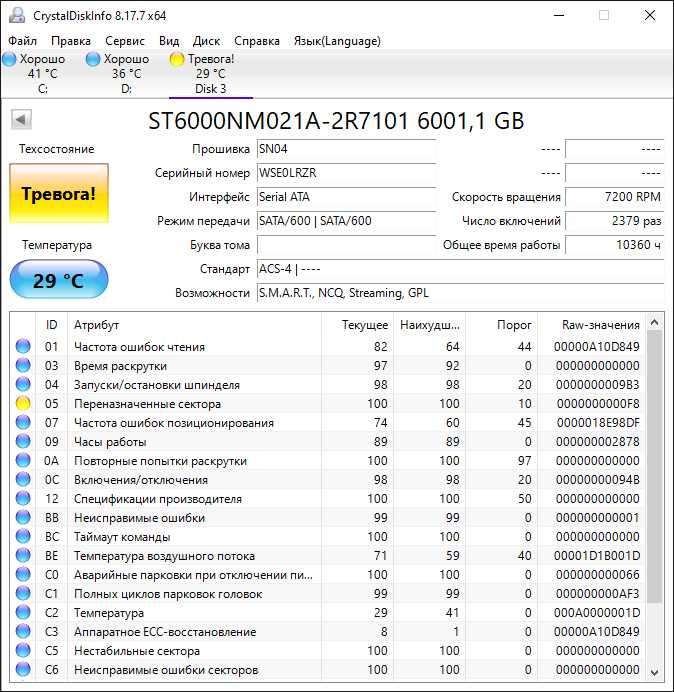Click the 29 °C temperature button
The height and width of the screenshot is (692, 674).
(59, 280)
